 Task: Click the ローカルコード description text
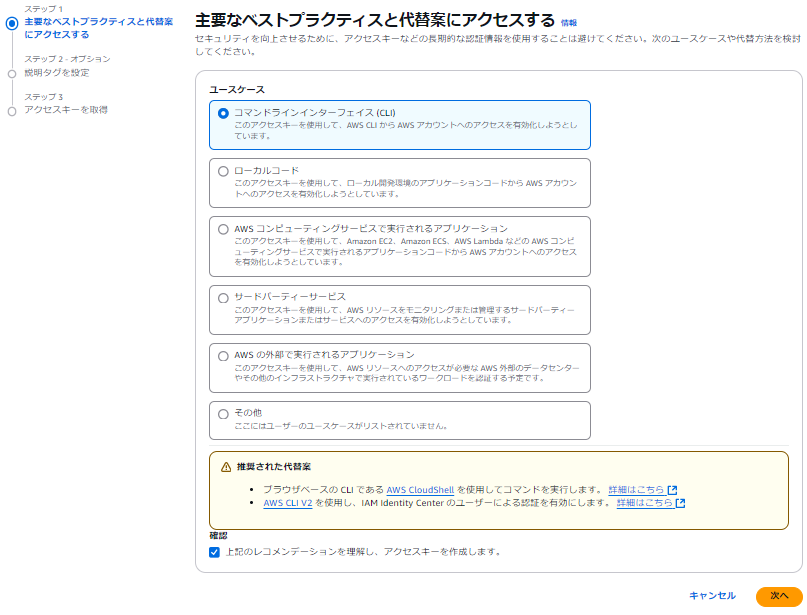coord(406,188)
